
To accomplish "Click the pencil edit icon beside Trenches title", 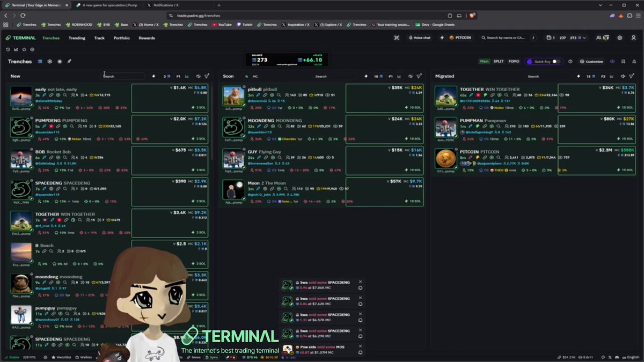I will point(69,62).
